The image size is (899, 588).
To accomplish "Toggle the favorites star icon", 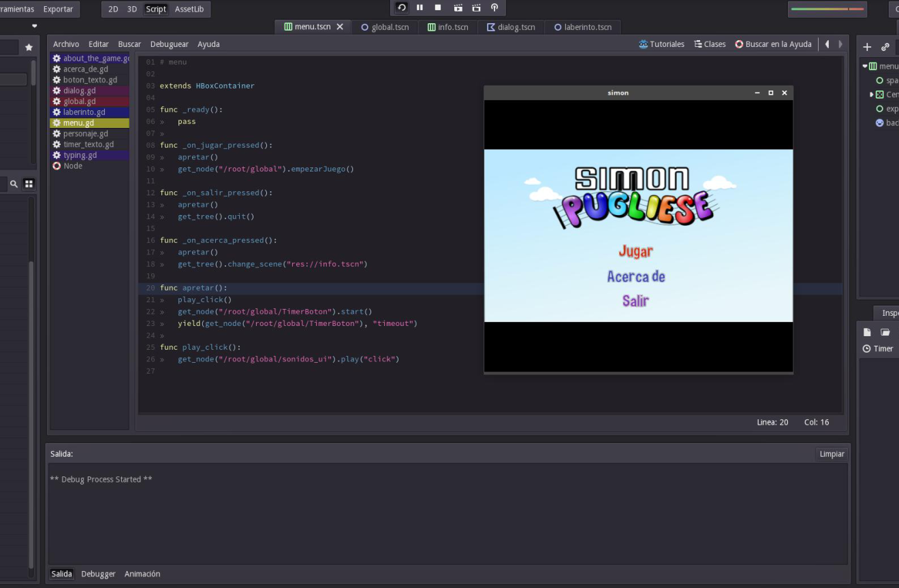I will point(29,47).
